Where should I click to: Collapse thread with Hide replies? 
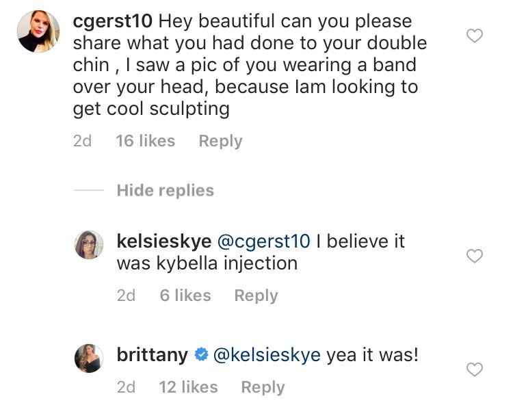point(165,190)
